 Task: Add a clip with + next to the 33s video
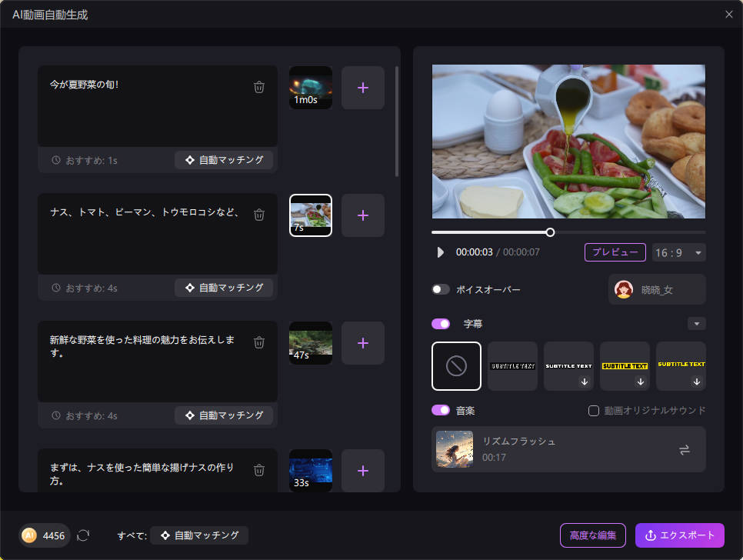click(x=362, y=470)
